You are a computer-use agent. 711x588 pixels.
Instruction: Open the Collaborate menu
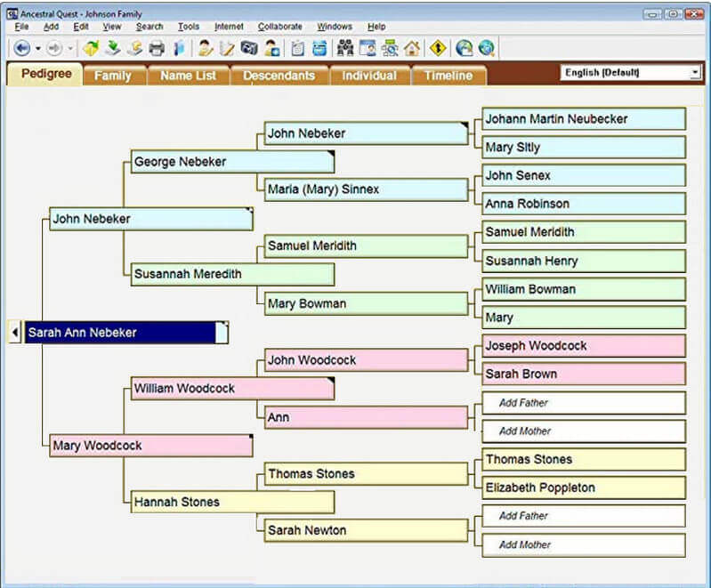tap(279, 27)
